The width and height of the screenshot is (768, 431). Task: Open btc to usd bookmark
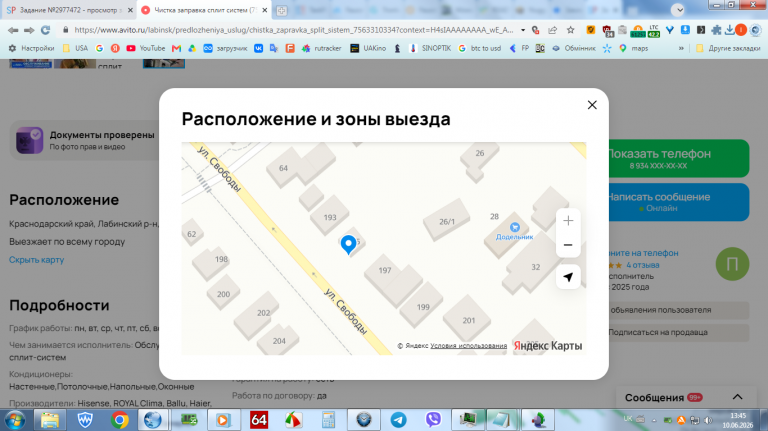480,48
